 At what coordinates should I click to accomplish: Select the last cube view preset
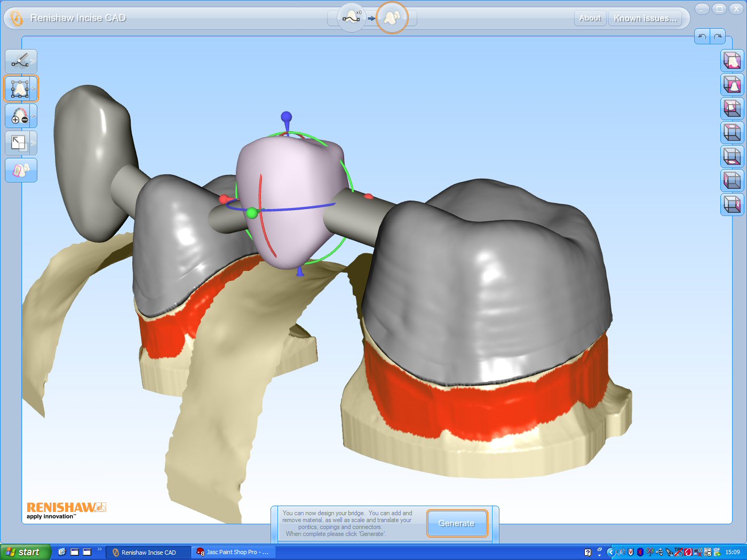click(x=732, y=204)
